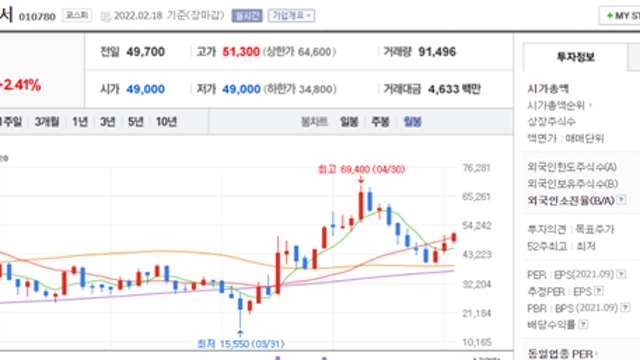This screenshot has width=640, height=360.
Task: Click the 76,281 price axis label
Action: [476, 168]
